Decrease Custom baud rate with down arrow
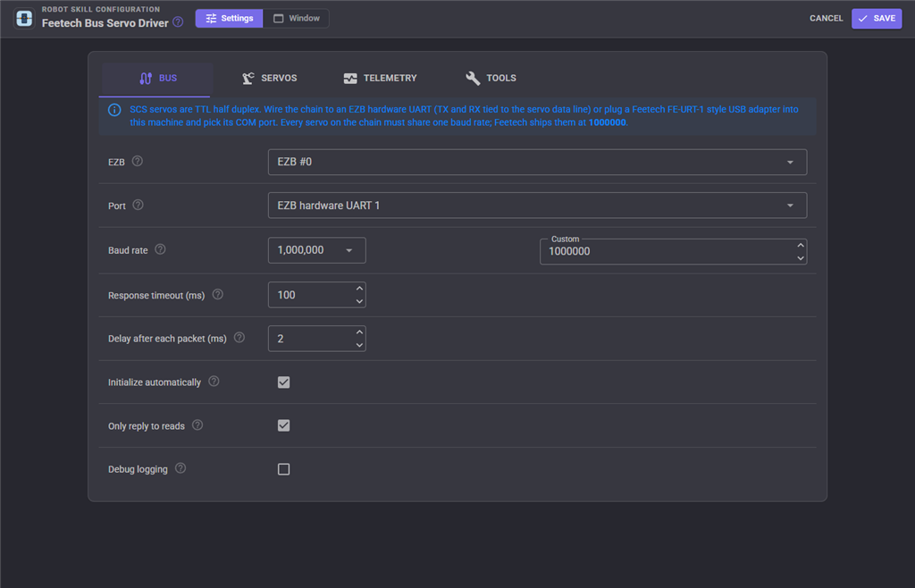 (x=801, y=258)
